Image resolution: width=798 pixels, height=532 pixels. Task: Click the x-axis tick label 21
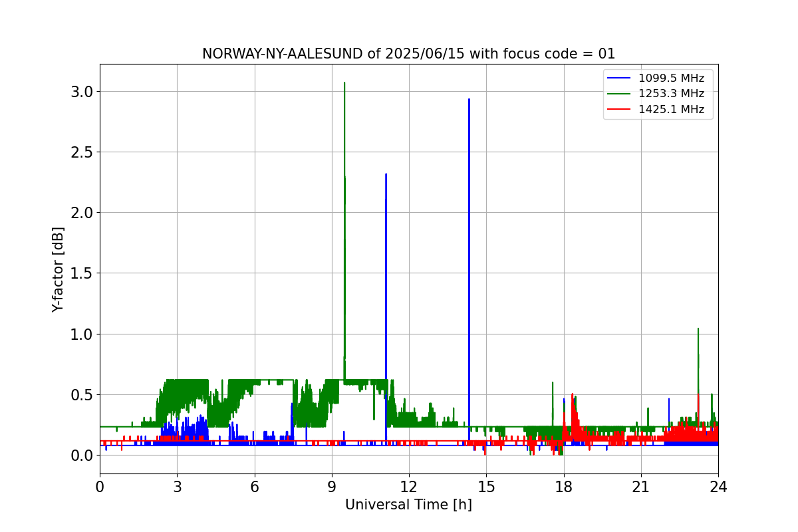click(641, 486)
